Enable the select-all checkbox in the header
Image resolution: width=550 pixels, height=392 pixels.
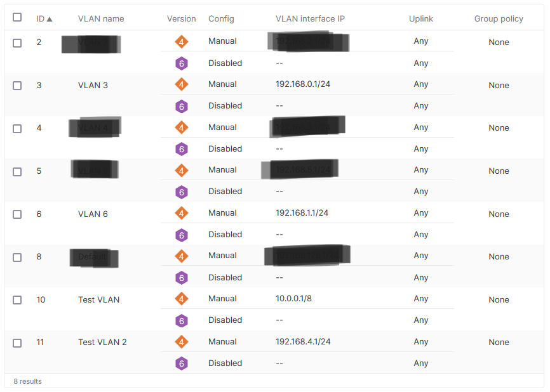[x=17, y=17]
